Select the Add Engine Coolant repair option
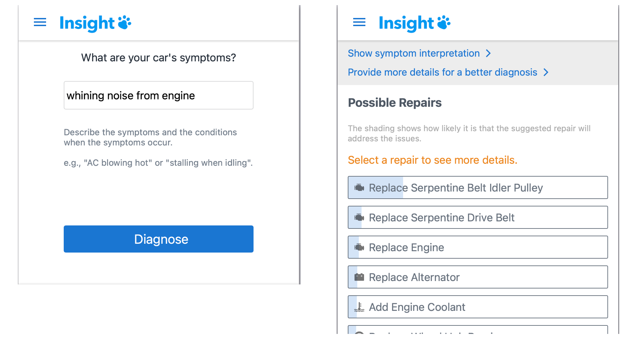 [478, 307]
